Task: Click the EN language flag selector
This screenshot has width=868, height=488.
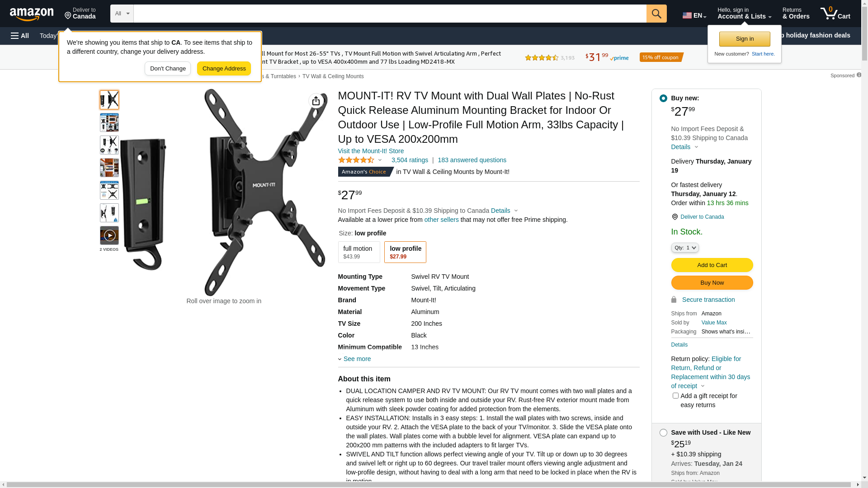Action: [x=694, y=15]
